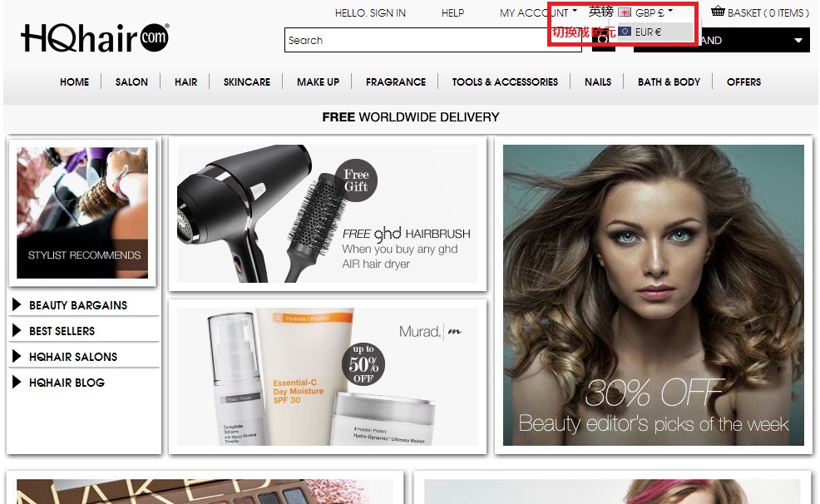Open the MAKE UP menu
This screenshot has height=504, width=820.
coord(318,82)
